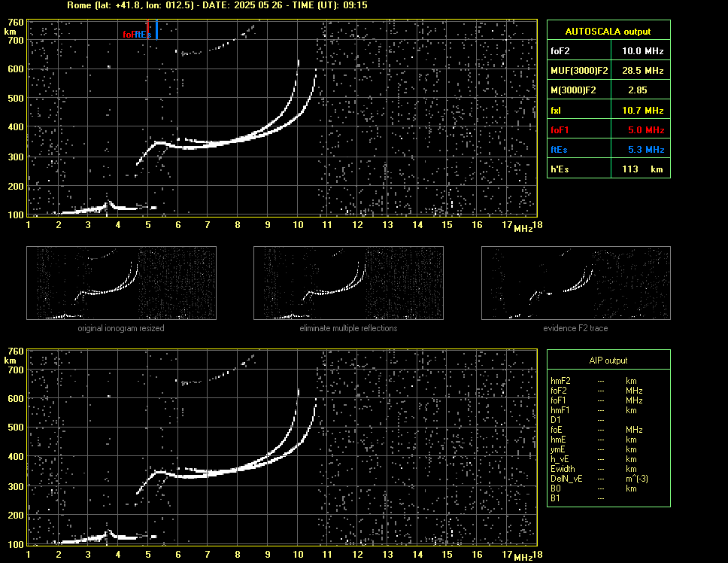Click the "h'Es" label in AUTOSCALA table
Viewport: 728px width, 563px height.
(560, 169)
